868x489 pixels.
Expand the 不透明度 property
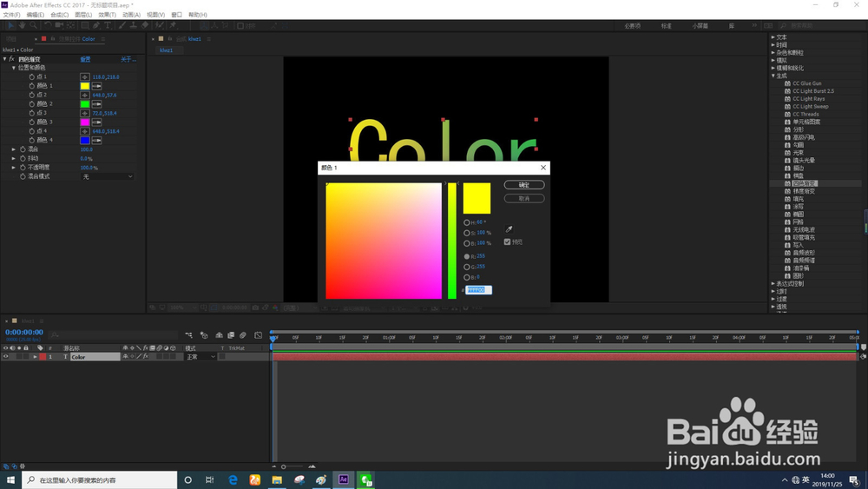coord(14,168)
